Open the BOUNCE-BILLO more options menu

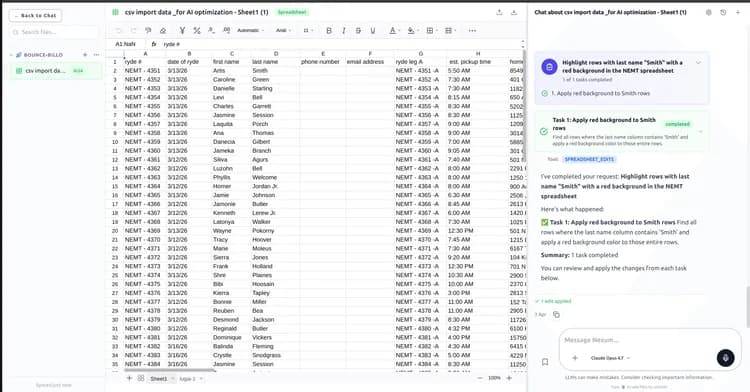click(x=96, y=55)
